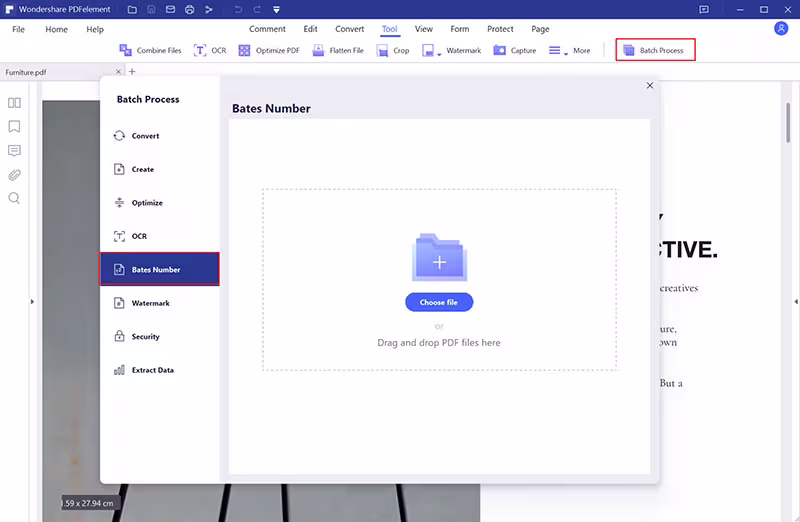Open the quick access toolbar dropdown arrow
800x522 pixels.
coord(276,10)
